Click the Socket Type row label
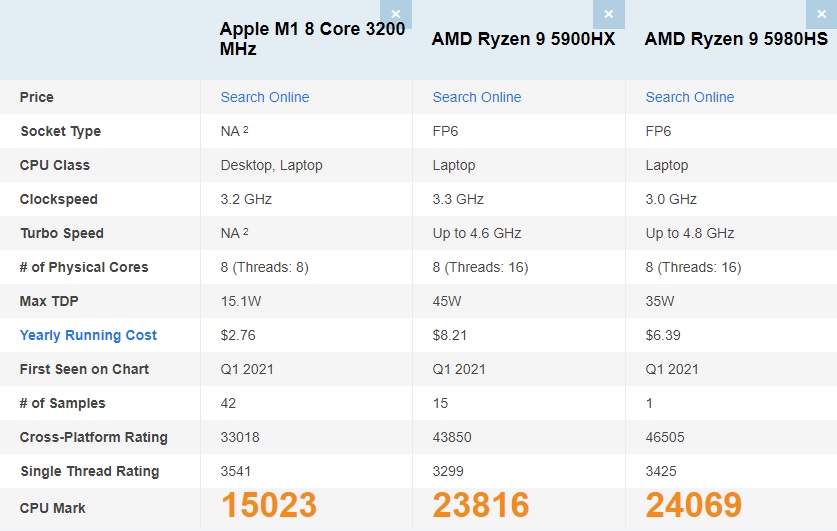This screenshot has width=837, height=531. coord(60,131)
